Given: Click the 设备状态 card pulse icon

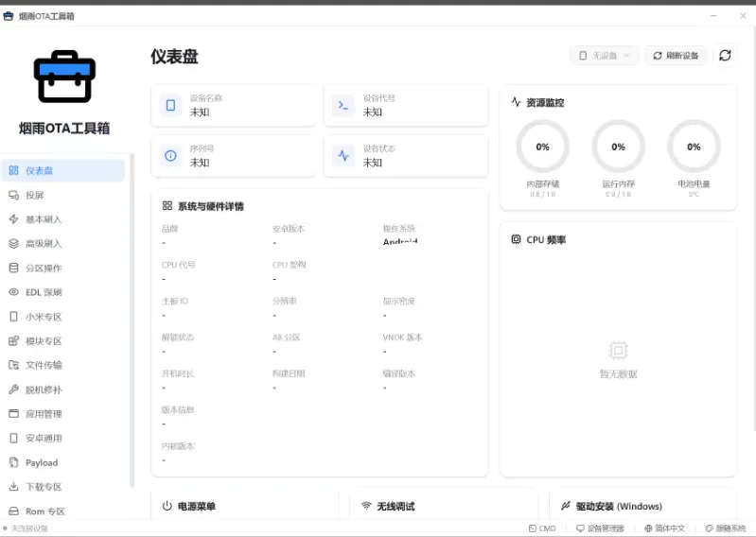Looking at the screenshot, I should click(343, 156).
